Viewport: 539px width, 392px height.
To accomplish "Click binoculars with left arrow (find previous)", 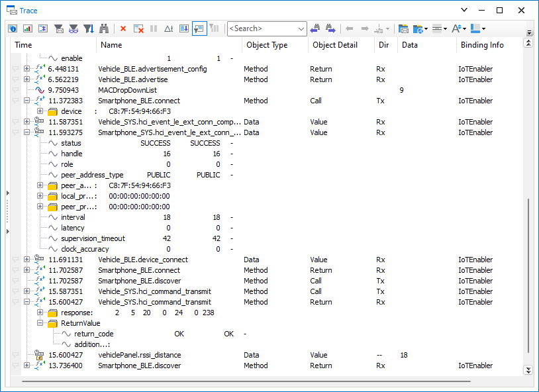I will point(315,28).
